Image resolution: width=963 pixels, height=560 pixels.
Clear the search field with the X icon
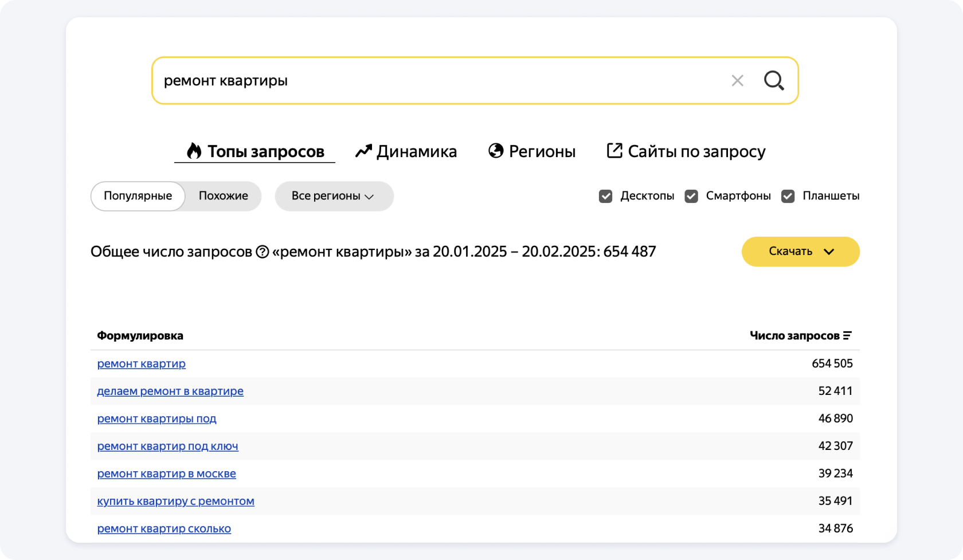pyautogui.click(x=737, y=81)
